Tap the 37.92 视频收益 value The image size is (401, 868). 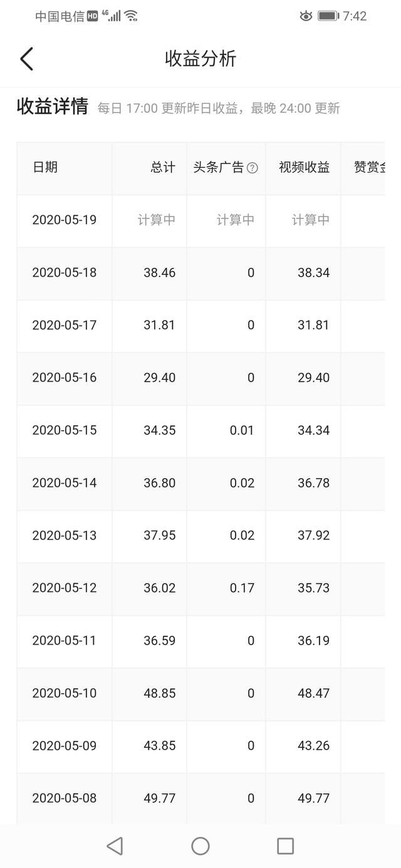click(314, 536)
